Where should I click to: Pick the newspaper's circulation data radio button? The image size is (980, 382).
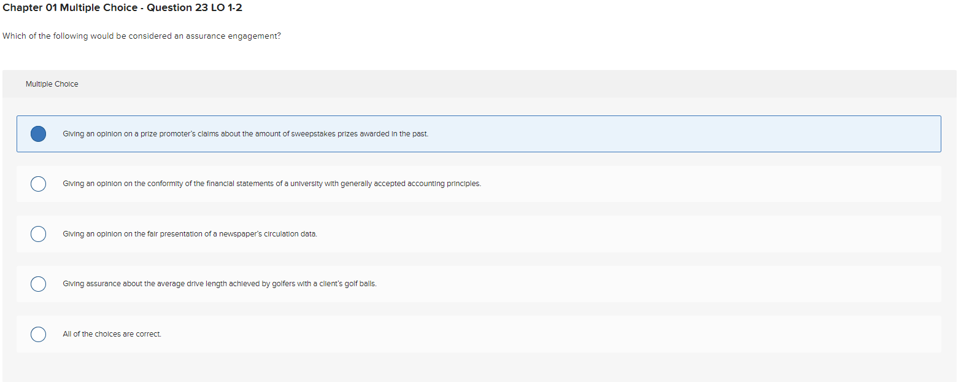[38, 234]
